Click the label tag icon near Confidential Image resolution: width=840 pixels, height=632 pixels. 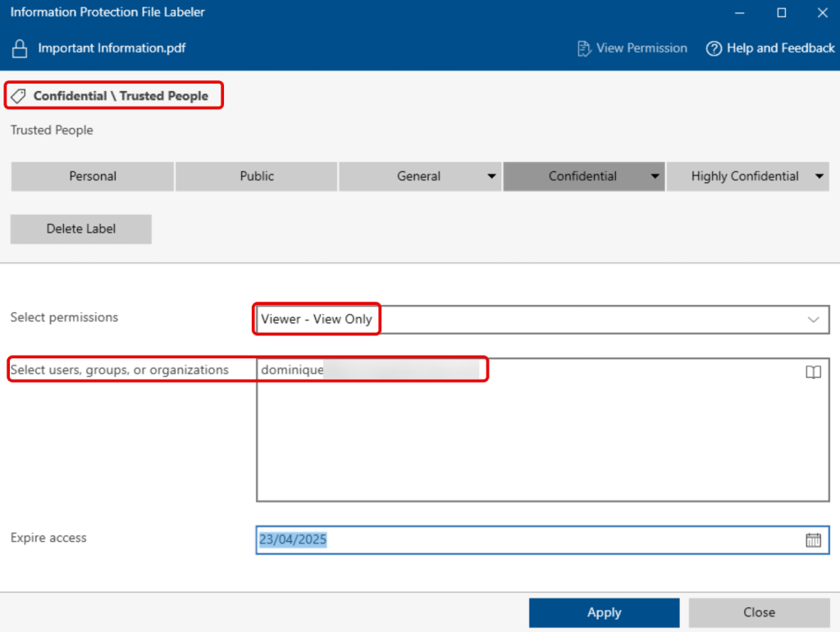click(x=18, y=96)
